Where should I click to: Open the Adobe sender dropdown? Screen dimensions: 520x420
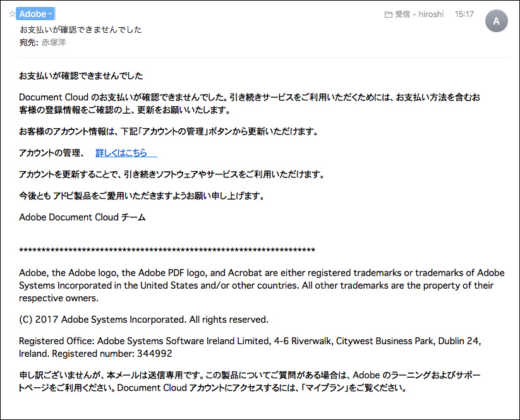coord(35,14)
